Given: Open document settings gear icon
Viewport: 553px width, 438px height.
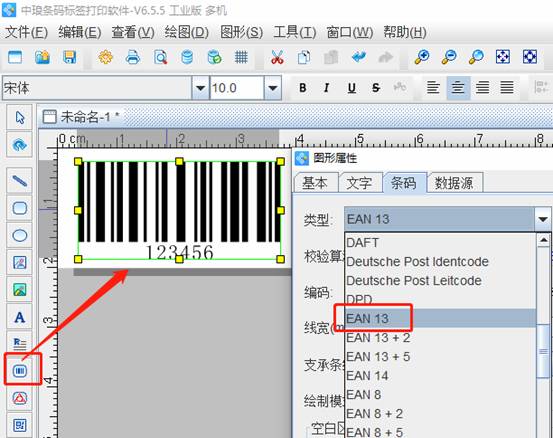Looking at the screenshot, I should pyautogui.click(x=105, y=57).
